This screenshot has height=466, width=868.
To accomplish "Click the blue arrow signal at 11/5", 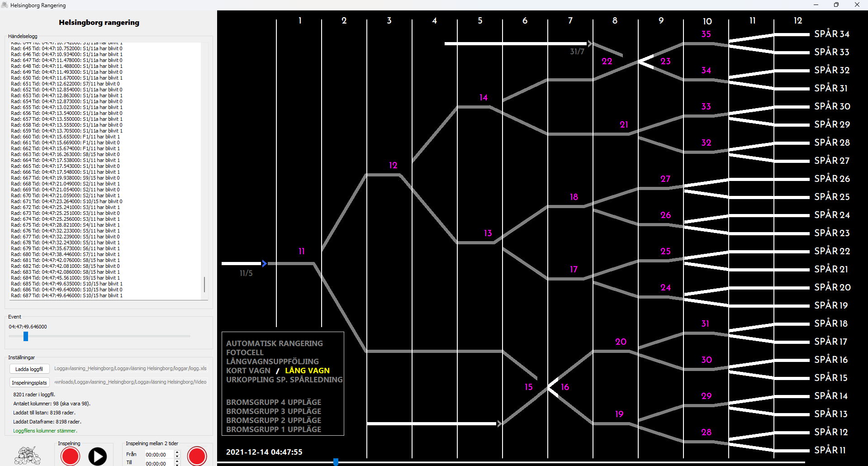I will pos(264,263).
